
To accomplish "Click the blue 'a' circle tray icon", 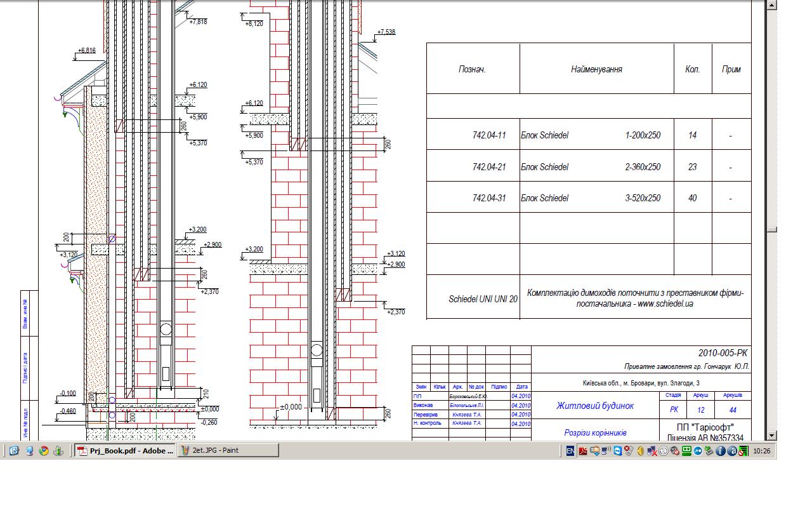I will [x=731, y=451].
